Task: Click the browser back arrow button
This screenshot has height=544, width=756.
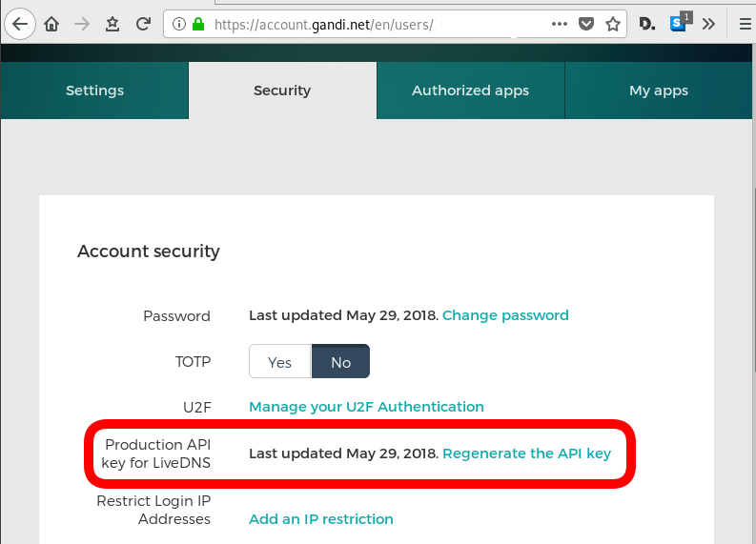Action: pos(20,24)
